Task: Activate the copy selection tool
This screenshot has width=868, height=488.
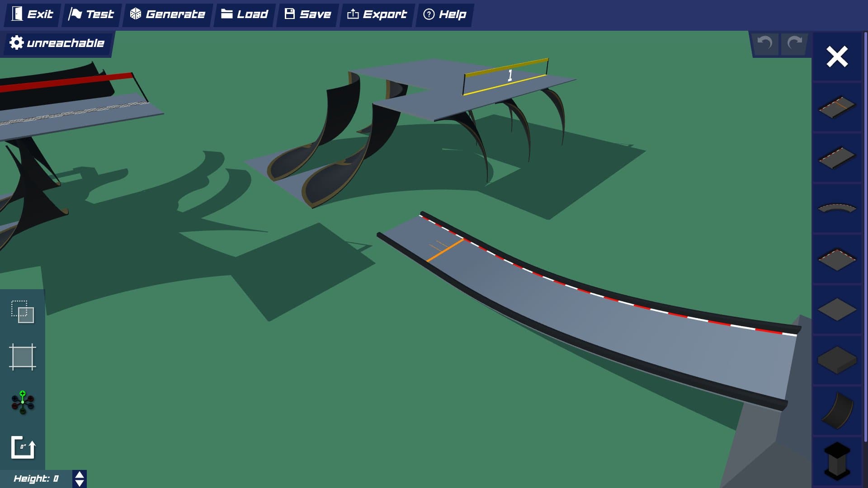Action: [x=23, y=312]
